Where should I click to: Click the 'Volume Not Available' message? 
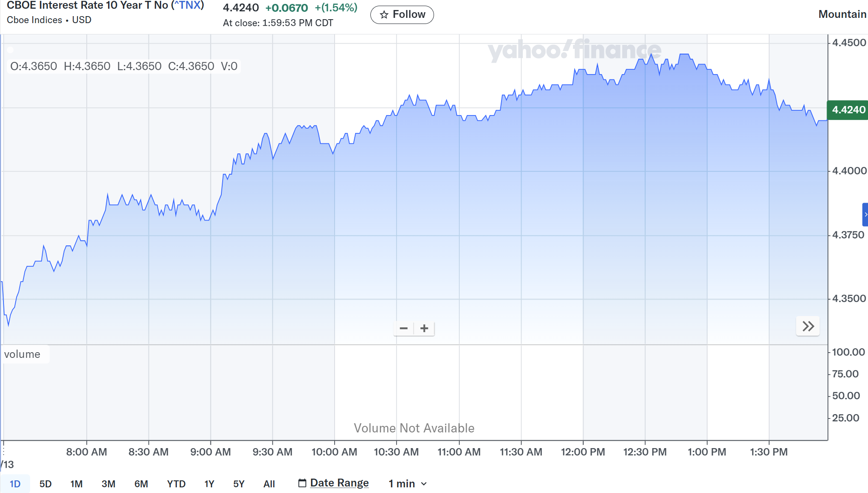tap(414, 428)
